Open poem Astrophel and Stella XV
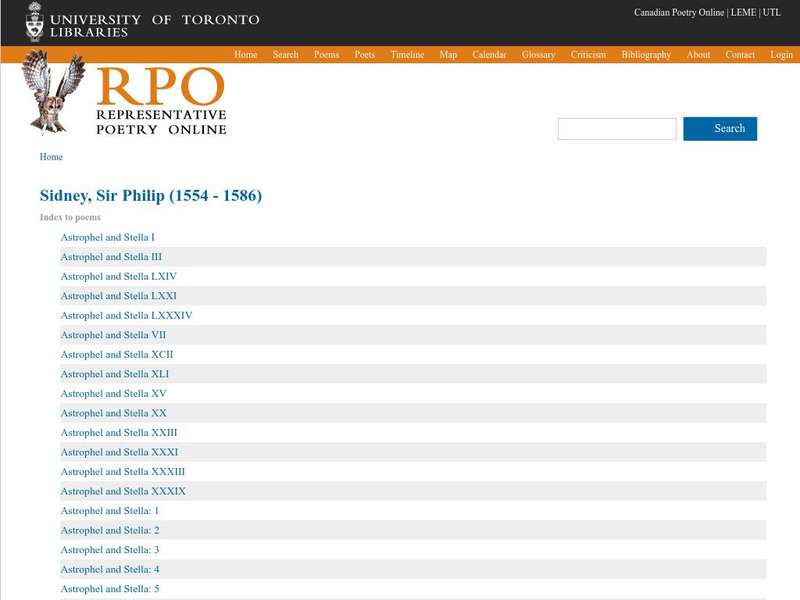This screenshot has width=800, height=600. (x=113, y=393)
